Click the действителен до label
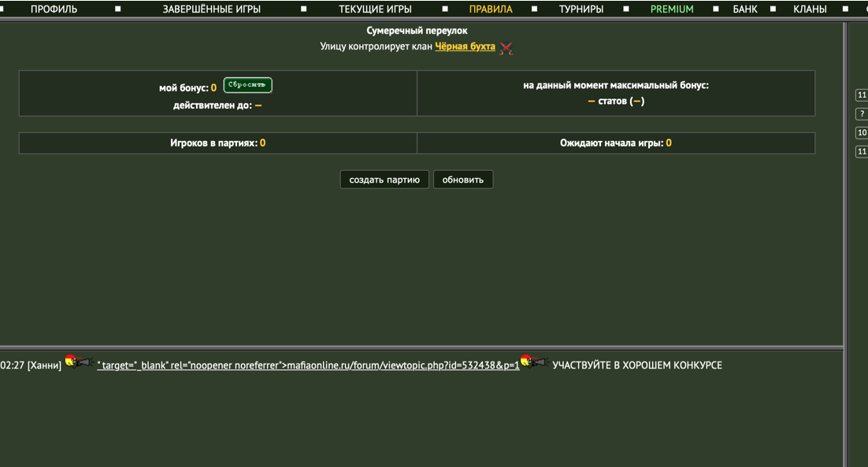The width and height of the screenshot is (868, 467). click(x=213, y=105)
